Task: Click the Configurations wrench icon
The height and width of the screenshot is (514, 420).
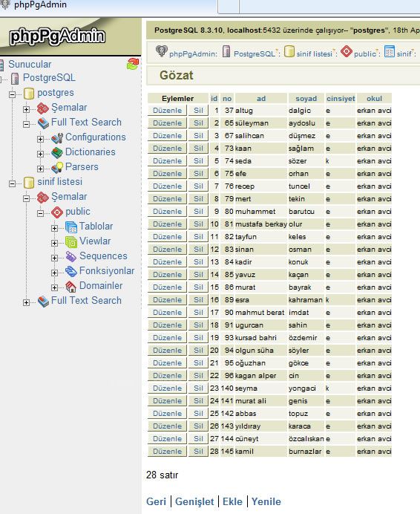Action: click(57, 138)
